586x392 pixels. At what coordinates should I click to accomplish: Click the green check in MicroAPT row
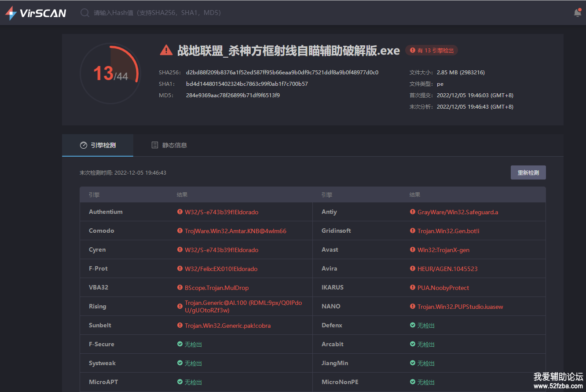click(180, 382)
